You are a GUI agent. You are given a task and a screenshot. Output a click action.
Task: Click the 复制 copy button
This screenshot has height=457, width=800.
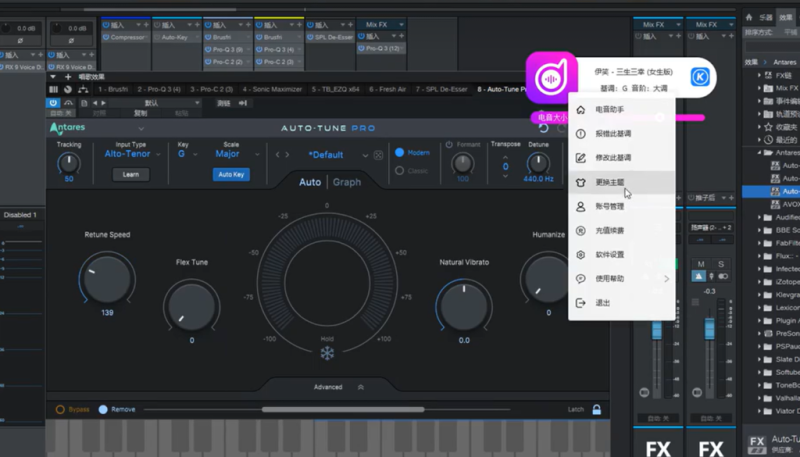click(x=140, y=113)
